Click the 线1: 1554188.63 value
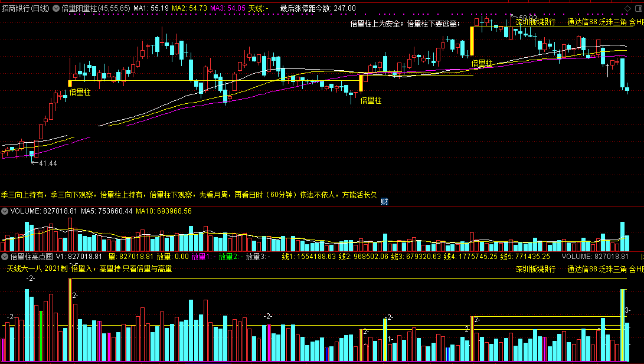Image resolution: width=644 pixels, height=364 pixels. [309, 257]
